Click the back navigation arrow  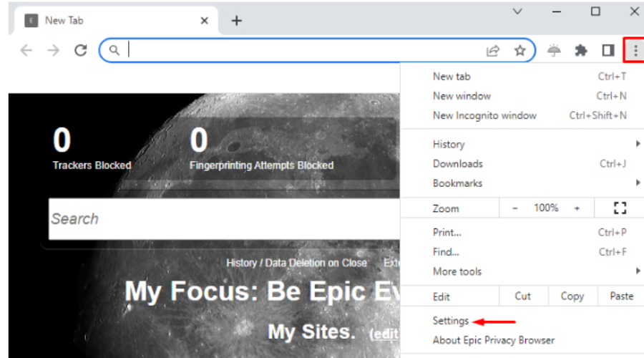pos(26,50)
